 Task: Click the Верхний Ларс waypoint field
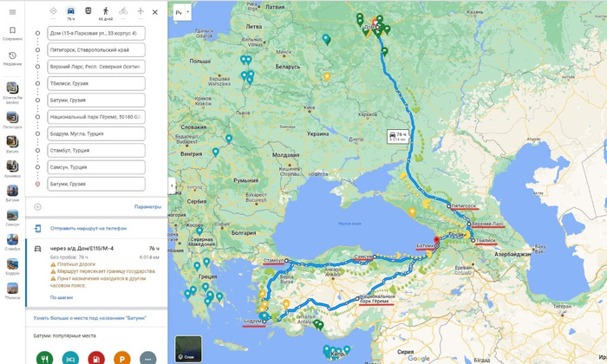click(x=96, y=67)
